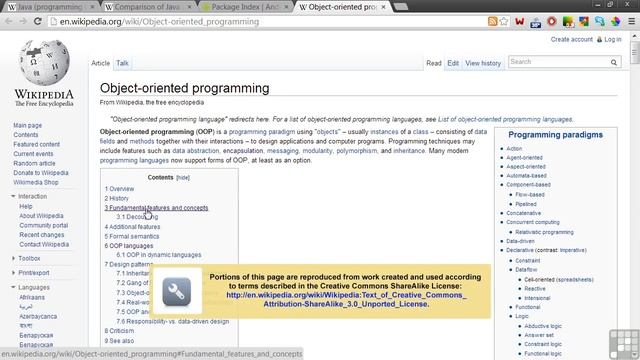This screenshot has width=640, height=360.
Task: Select the Article tab
Action: tap(100, 63)
